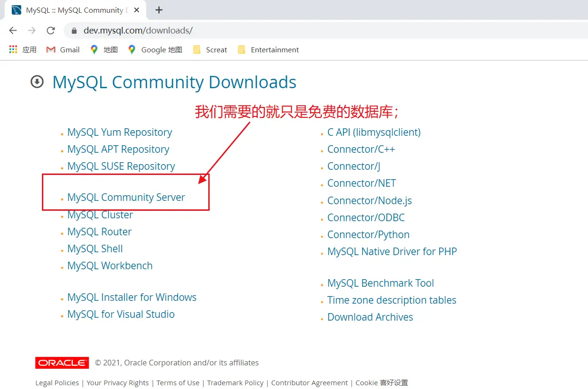Open the Apps grid bookmark icon
The width and height of the screenshot is (588, 389).
(x=13, y=50)
